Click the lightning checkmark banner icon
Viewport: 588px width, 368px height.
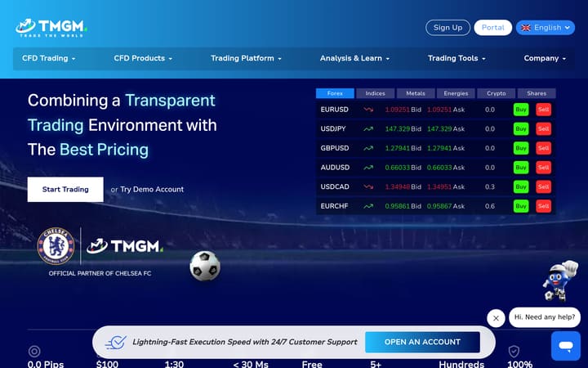tap(116, 342)
